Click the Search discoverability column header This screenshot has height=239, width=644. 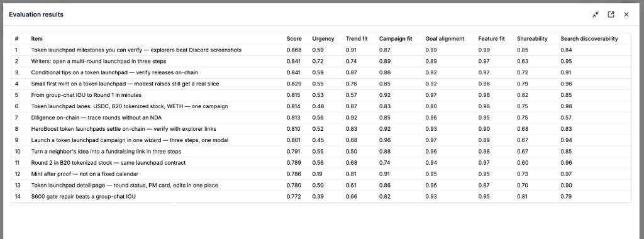pos(589,38)
